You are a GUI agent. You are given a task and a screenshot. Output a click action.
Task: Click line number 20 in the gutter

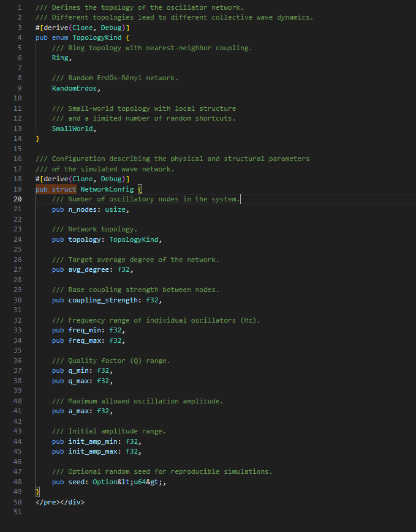coord(18,199)
